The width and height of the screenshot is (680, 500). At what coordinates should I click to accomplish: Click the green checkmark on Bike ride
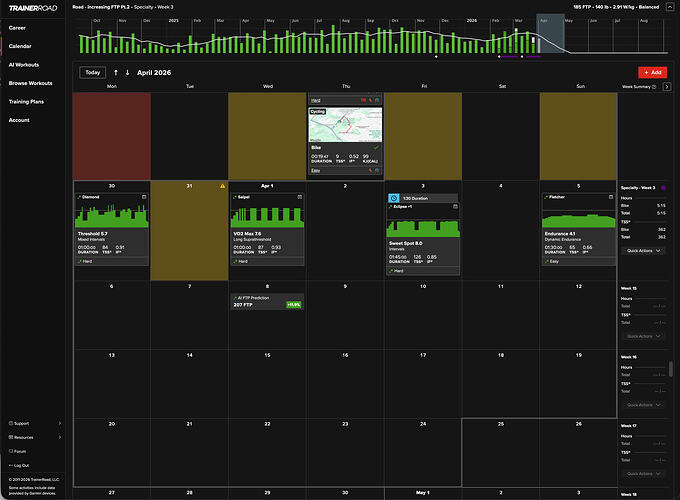click(x=376, y=148)
